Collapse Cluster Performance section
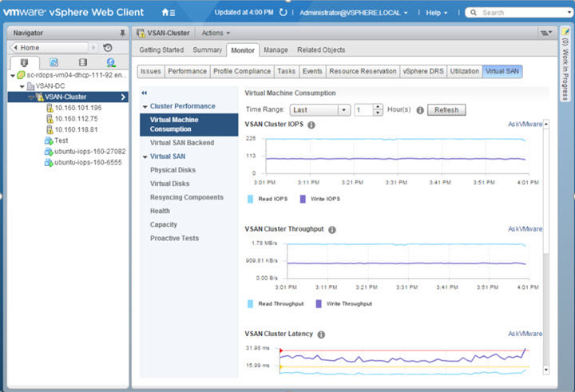 [145, 107]
